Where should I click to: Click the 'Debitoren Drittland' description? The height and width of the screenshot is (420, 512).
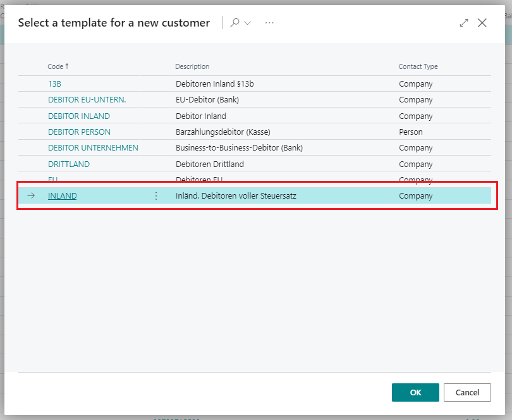pos(210,164)
